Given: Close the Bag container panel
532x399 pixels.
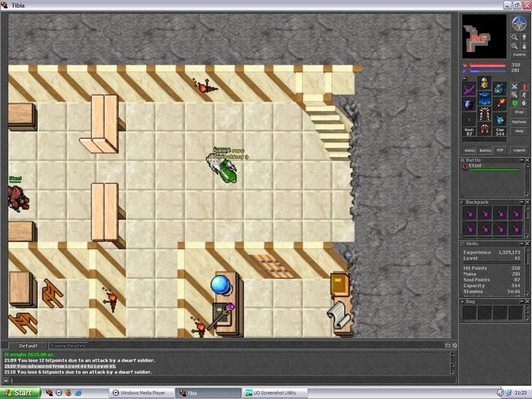Looking at the screenshot, I should click(527, 301).
